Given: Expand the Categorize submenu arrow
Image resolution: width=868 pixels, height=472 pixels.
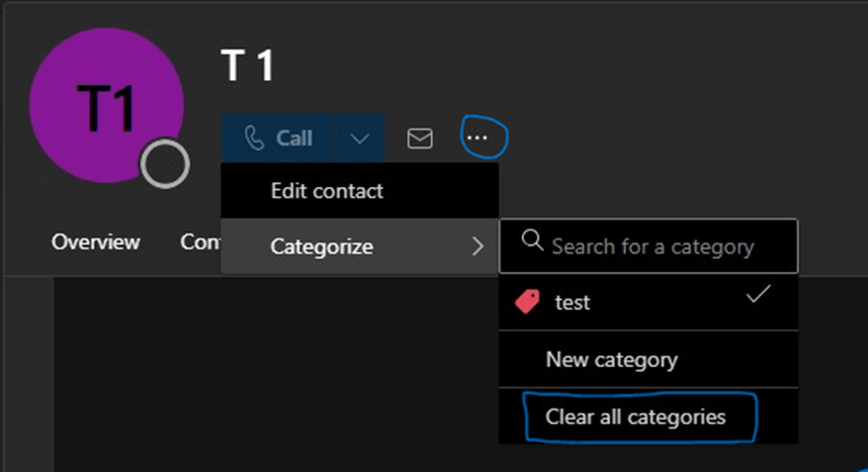Looking at the screenshot, I should (x=477, y=246).
